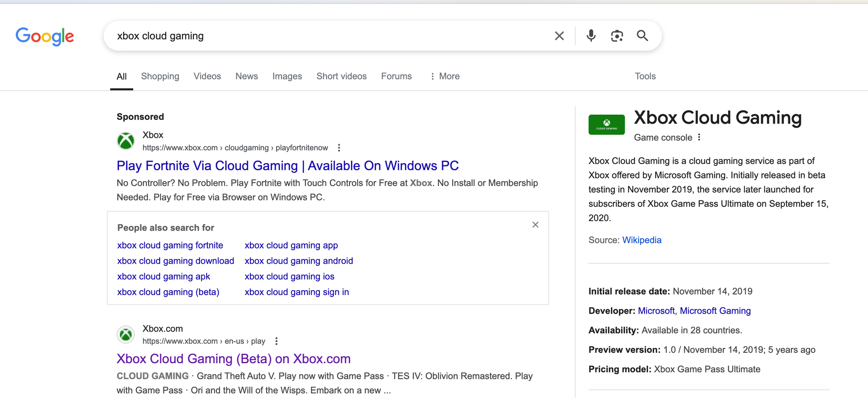Viewport: 868px width, 398px height.
Task: Switch to the News tab
Action: (x=247, y=76)
